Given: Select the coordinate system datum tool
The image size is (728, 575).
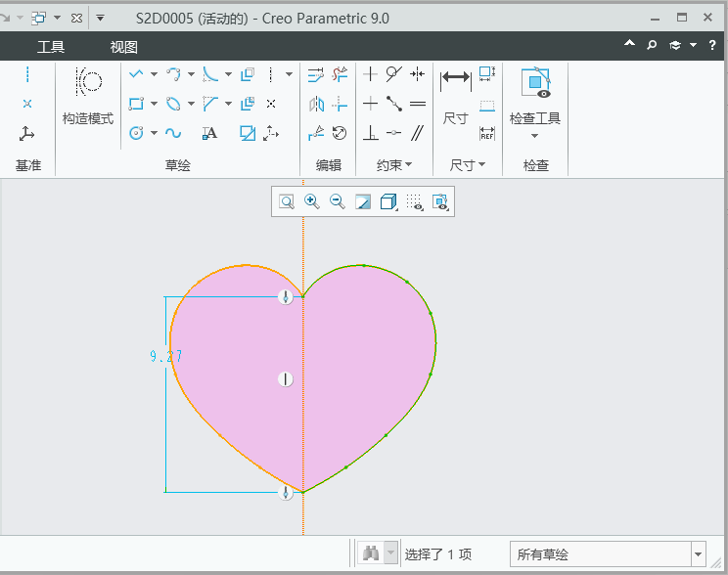Looking at the screenshot, I should pos(27,133).
